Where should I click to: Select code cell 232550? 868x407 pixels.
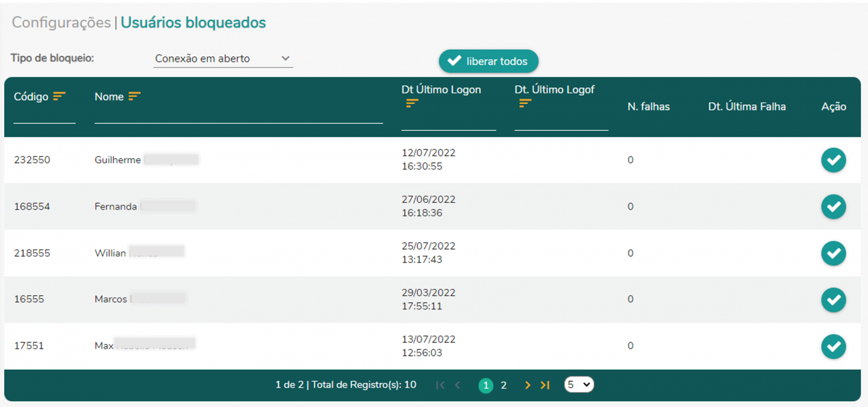(32, 160)
